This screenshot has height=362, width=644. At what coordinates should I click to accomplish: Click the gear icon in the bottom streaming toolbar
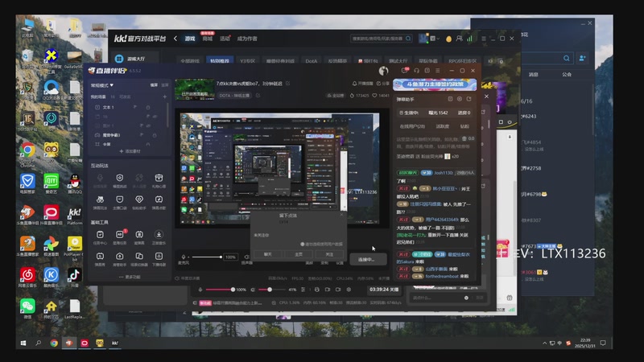(x=349, y=290)
